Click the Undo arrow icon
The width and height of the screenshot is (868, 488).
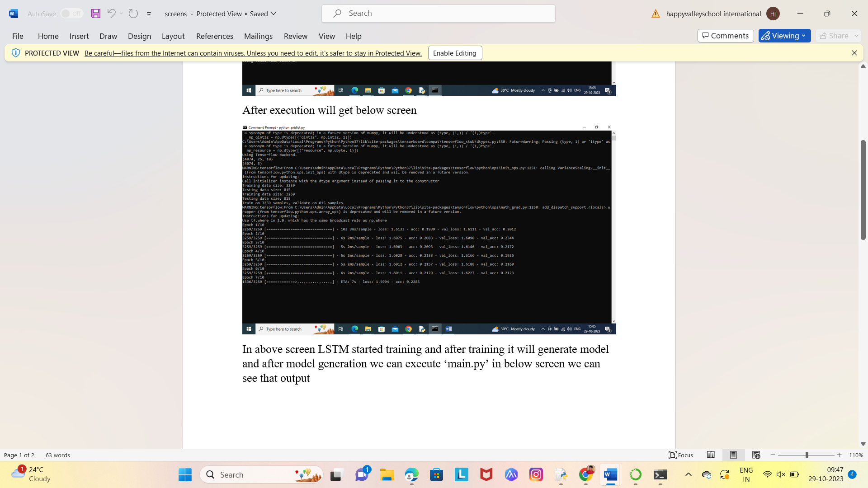click(x=111, y=14)
